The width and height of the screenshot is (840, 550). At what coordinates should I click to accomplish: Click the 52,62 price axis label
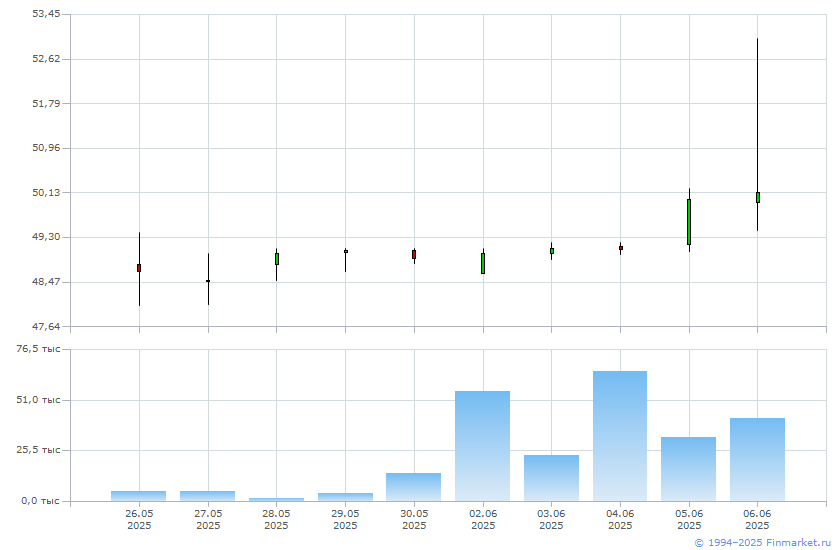[x=46, y=58]
